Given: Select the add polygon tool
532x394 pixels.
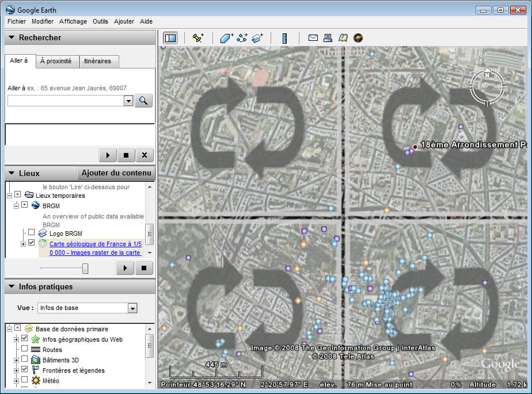Looking at the screenshot, I should 227,38.
